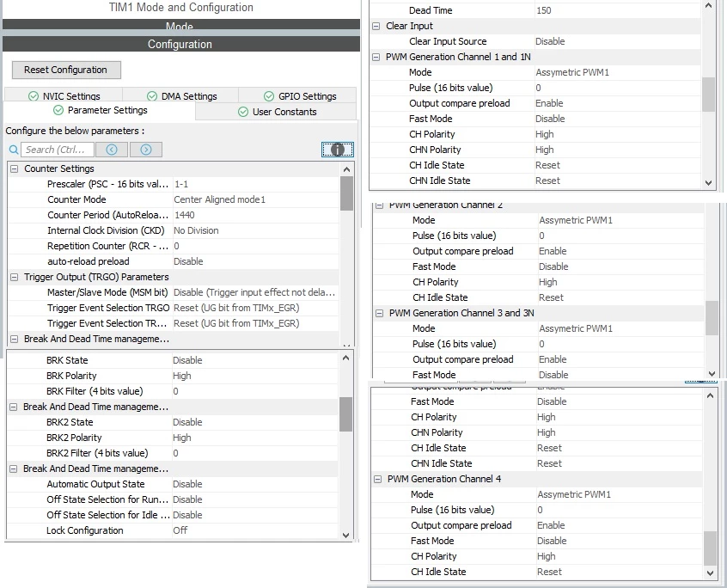Collapse the Clear Input group
Image resolution: width=727 pixels, height=588 pixels.
tap(376, 26)
